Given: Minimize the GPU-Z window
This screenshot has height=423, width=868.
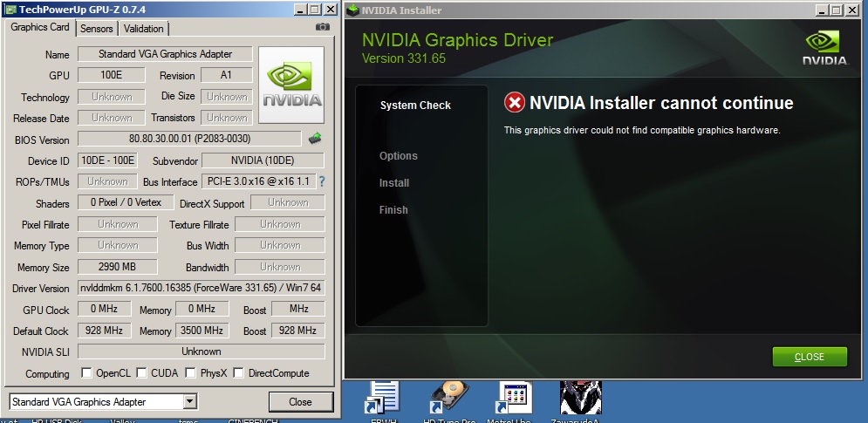Looking at the screenshot, I should coord(301,10).
